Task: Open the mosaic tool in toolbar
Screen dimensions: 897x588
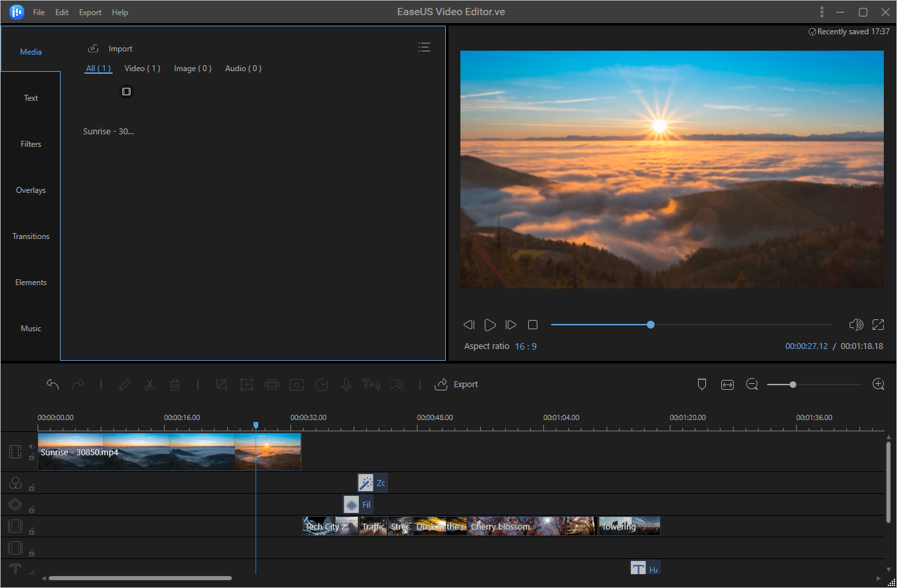Action: 271,385
